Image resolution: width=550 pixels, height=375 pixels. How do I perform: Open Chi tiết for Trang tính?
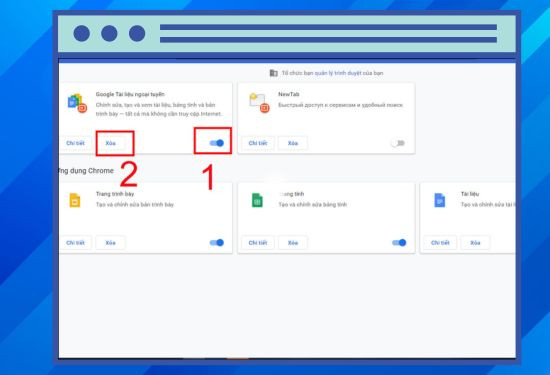[x=258, y=243]
